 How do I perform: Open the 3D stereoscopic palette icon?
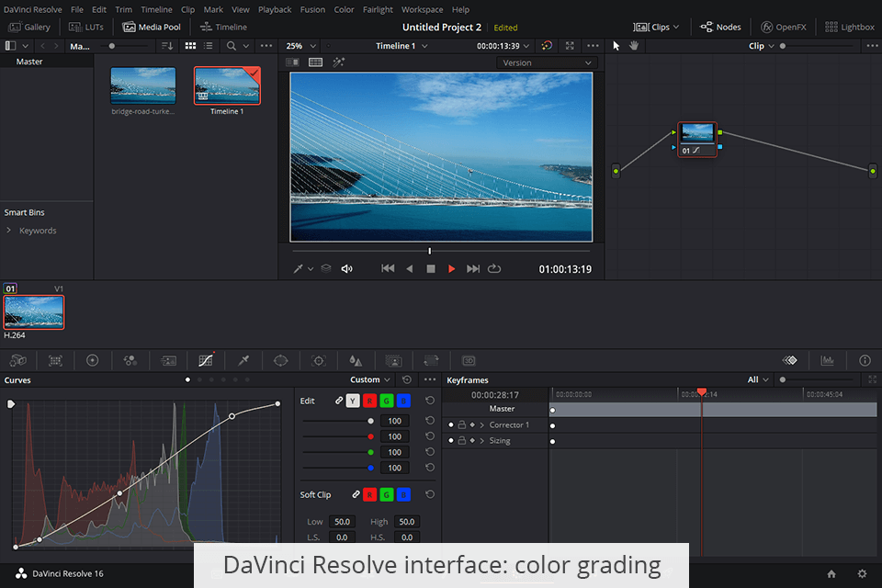[x=469, y=361]
